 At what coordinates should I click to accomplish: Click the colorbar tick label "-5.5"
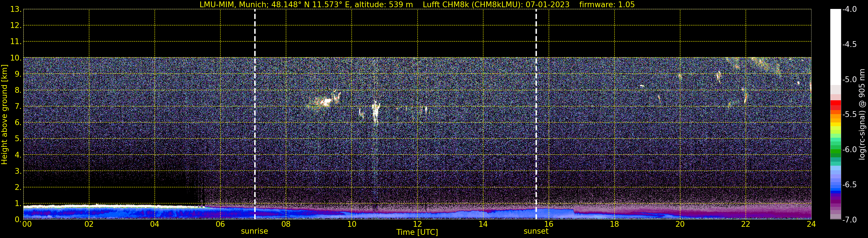pos(850,115)
